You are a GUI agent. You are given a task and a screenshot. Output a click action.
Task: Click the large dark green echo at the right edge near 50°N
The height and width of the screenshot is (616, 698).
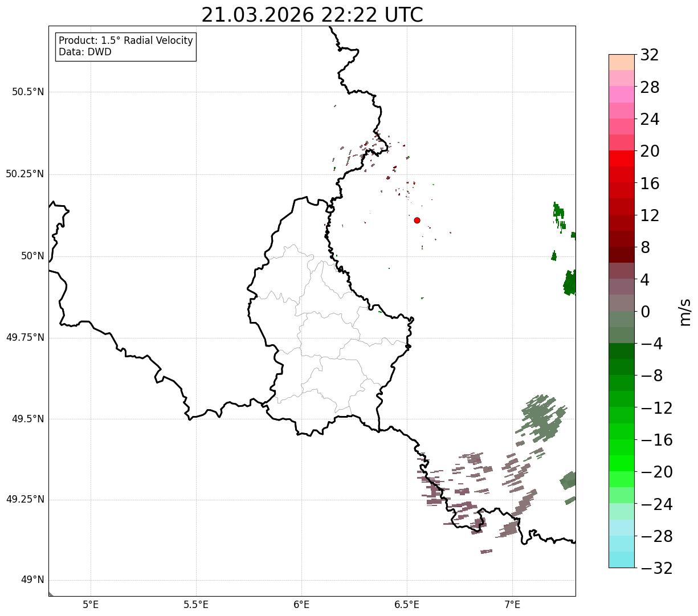pyautogui.click(x=569, y=283)
